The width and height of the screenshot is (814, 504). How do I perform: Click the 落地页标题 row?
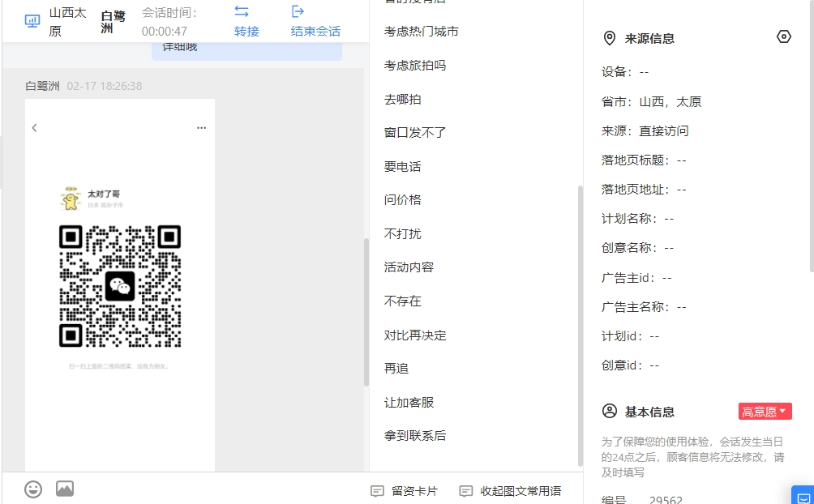(644, 160)
